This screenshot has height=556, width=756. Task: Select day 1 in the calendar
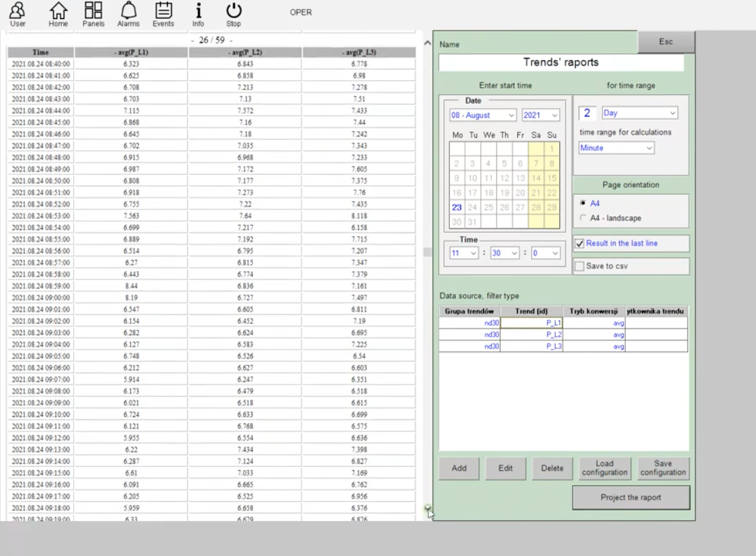552,149
